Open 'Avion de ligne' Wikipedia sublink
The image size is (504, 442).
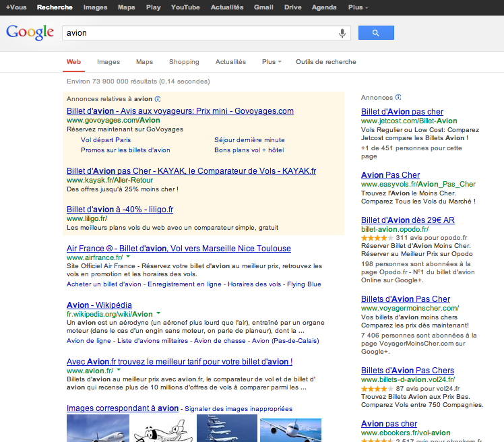tap(89, 341)
